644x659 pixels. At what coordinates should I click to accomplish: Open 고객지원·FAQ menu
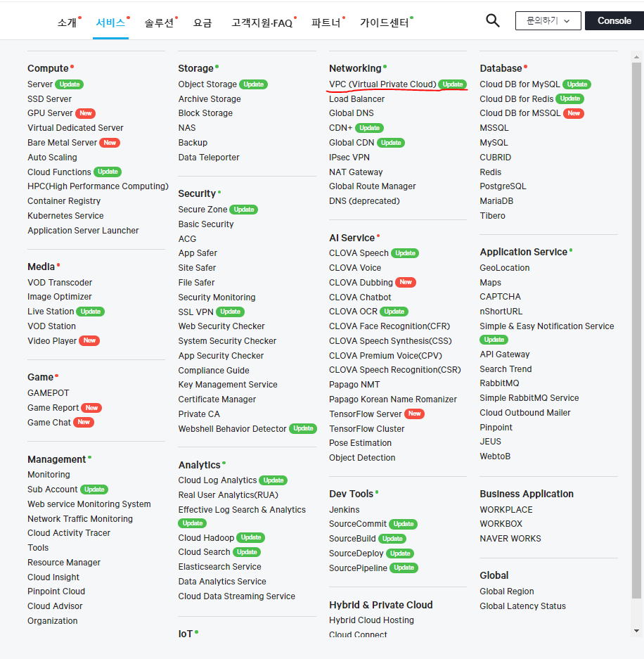pyautogui.click(x=262, y=23)
